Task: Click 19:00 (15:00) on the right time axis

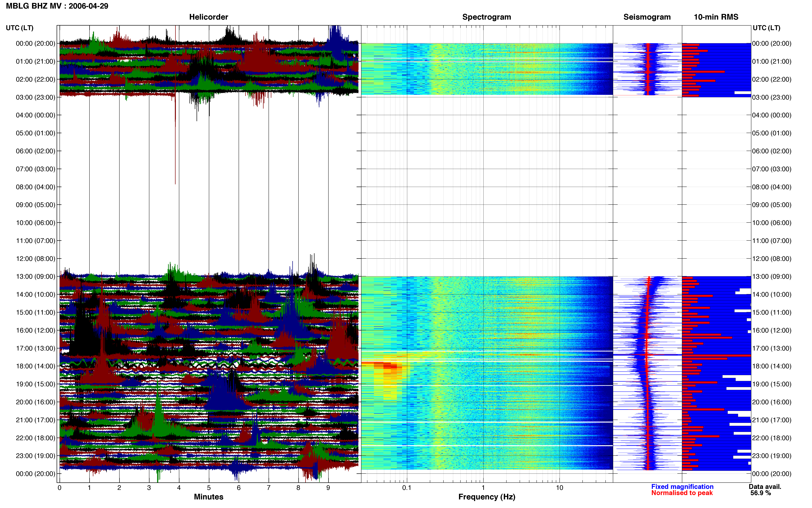Action: coord(771,384)
